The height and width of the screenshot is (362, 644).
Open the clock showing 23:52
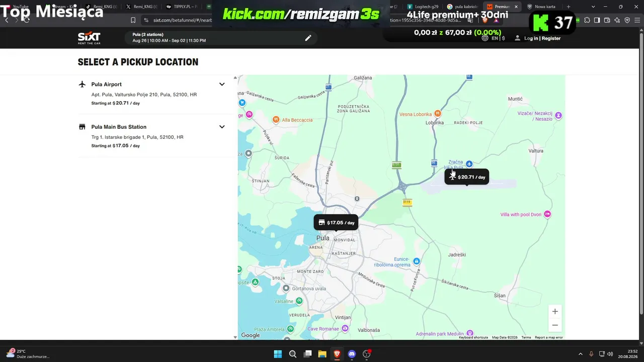pyautogui.click(x=629, y=354)
